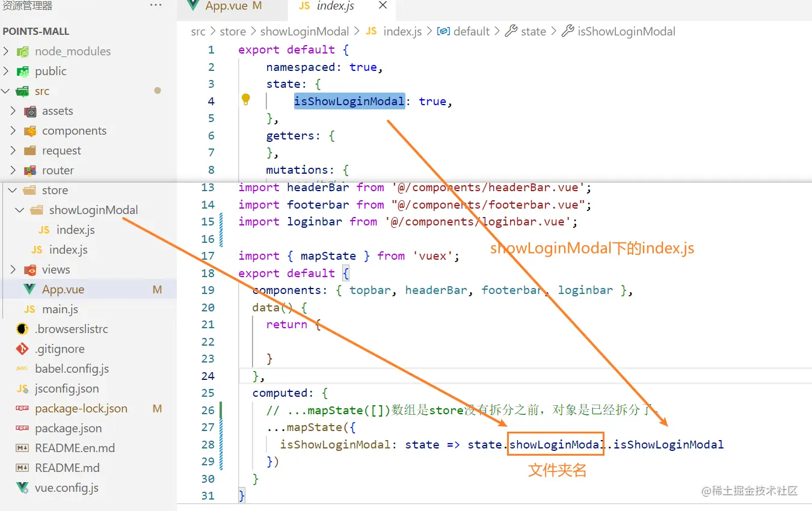Click the store folder icon
Screen dimensions: 812x511
tap(29, 191)
